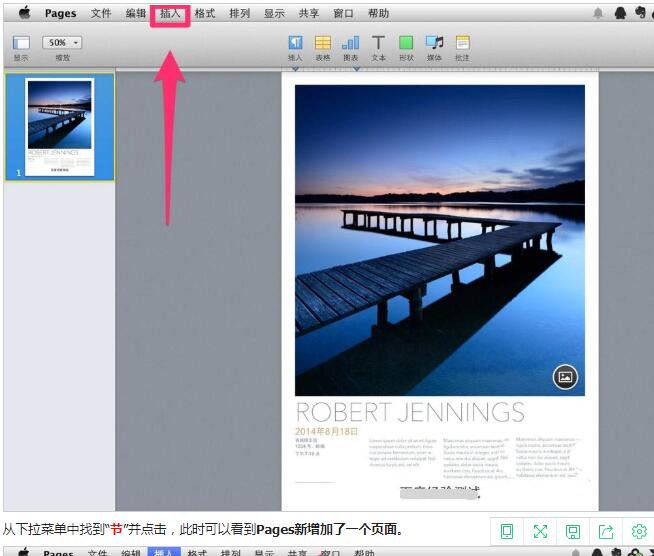The width and height of the screenshot is (654, 556).
Task: Click the green 形状 shape icon
Action: pyautogui.click(x=406, y=43)
